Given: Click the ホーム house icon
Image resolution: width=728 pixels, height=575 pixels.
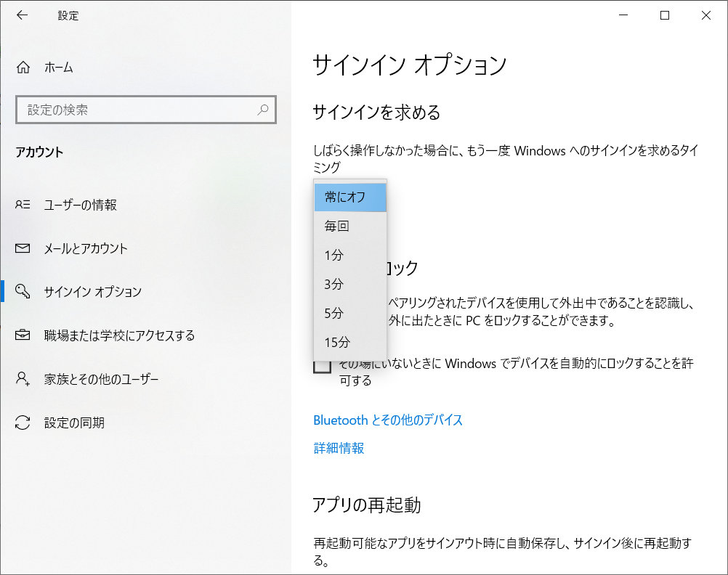Looking at the screenshot, I should [22, 67].
